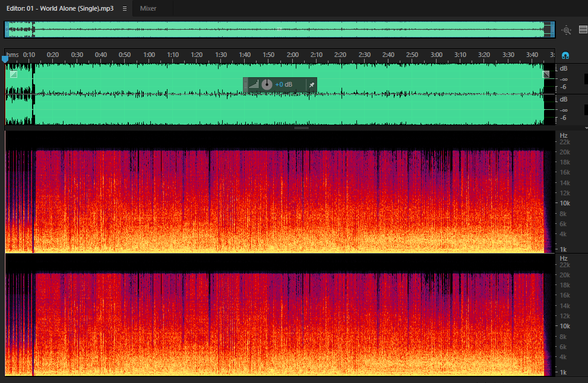Pin the HUD with the pushpin icon

312,85
